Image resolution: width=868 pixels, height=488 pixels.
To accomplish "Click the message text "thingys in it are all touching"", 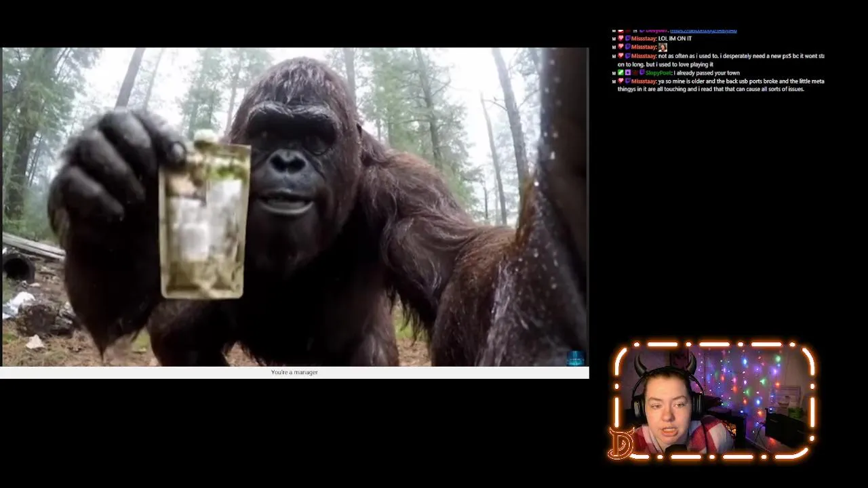I will (652, 89).
